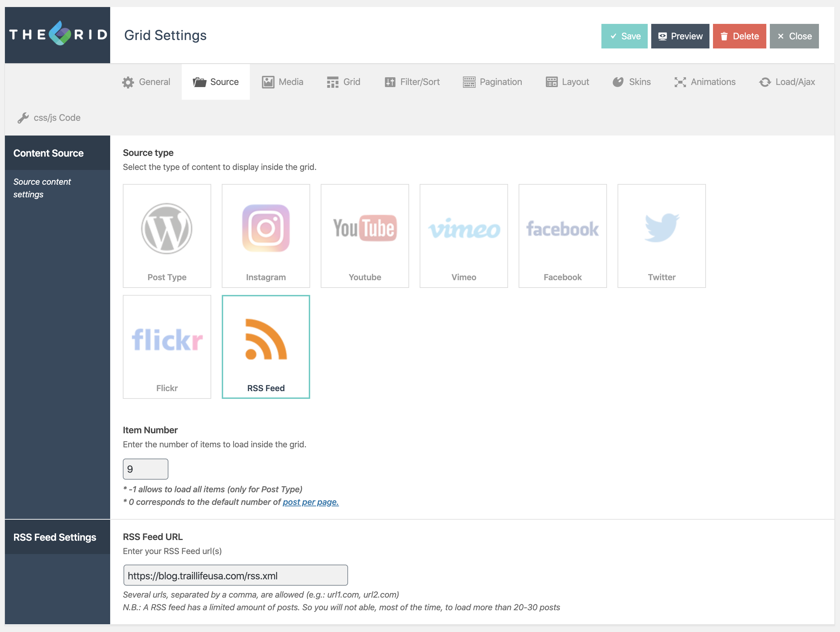This screenshot has height=632, width=840.
Task: Click the orange RSS feed icon
Action: click(x=266, y=339)
